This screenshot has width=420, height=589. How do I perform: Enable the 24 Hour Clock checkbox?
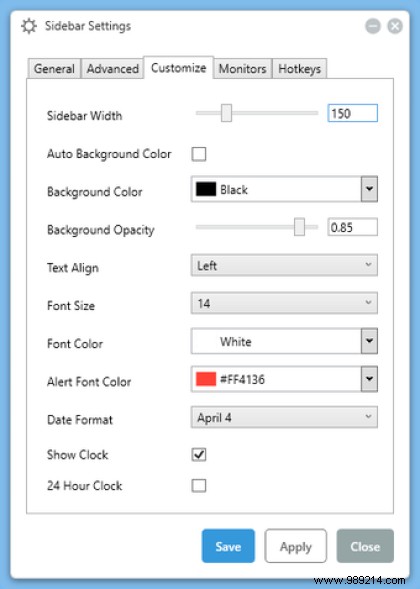pos(199,485)
